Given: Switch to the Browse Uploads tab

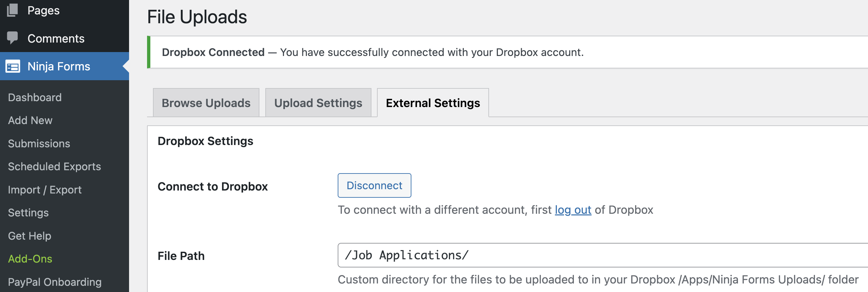Looking at the screenshot, I should click(x=206, y=103).
